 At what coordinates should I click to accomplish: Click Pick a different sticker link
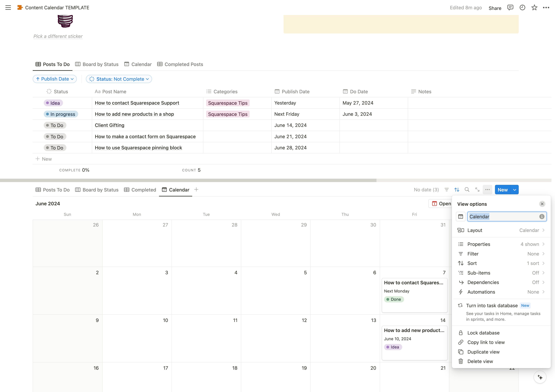pos(58,36)
